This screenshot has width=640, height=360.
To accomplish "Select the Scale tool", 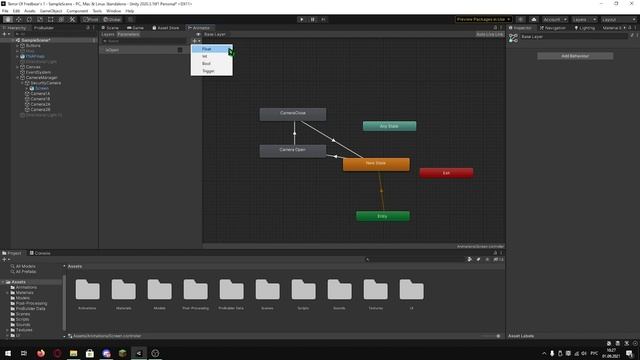I will (40, 19).
